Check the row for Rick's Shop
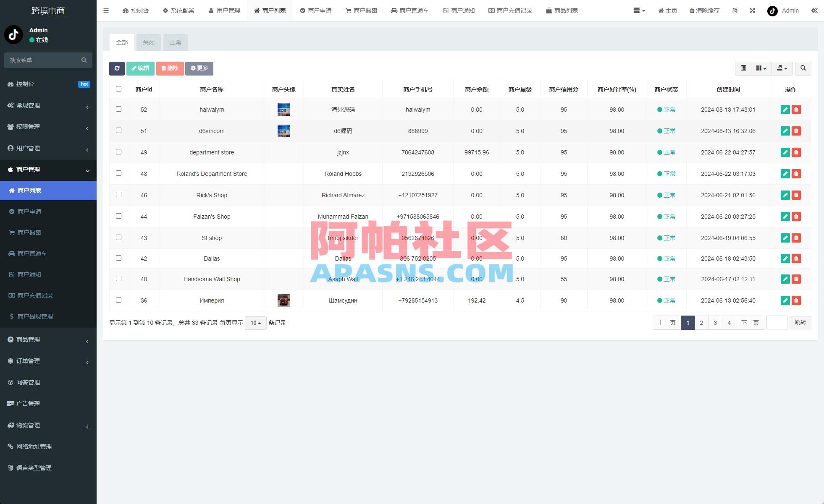Screen dimensions: 824x504 click(x=118, y=195)
